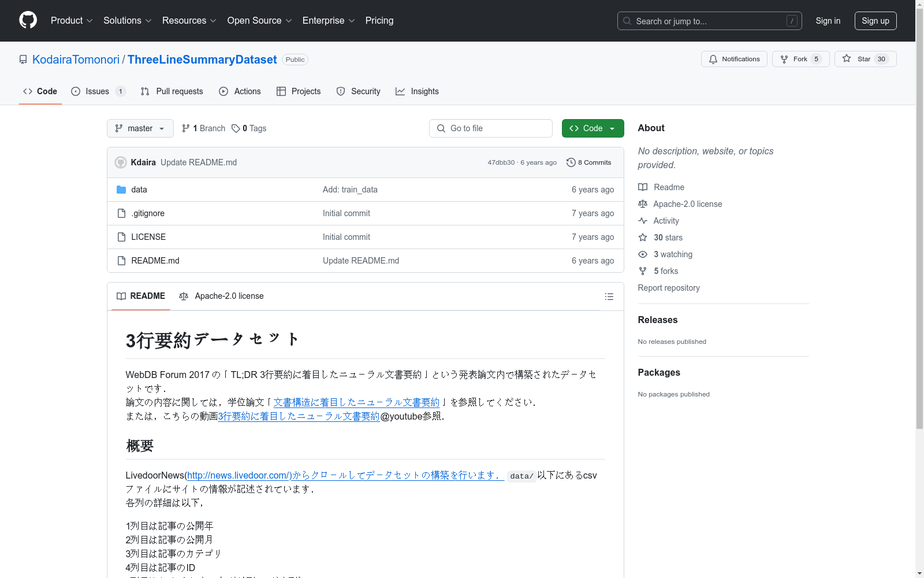Open the Product menu dropdown

tap(72, 20)
